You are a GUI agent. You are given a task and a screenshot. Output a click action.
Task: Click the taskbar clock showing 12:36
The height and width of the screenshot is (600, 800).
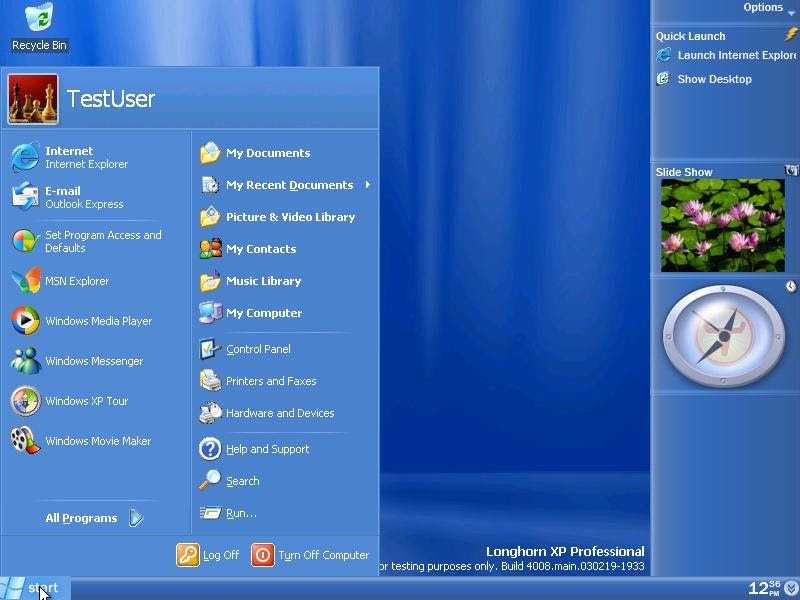[x=764, y=589]
